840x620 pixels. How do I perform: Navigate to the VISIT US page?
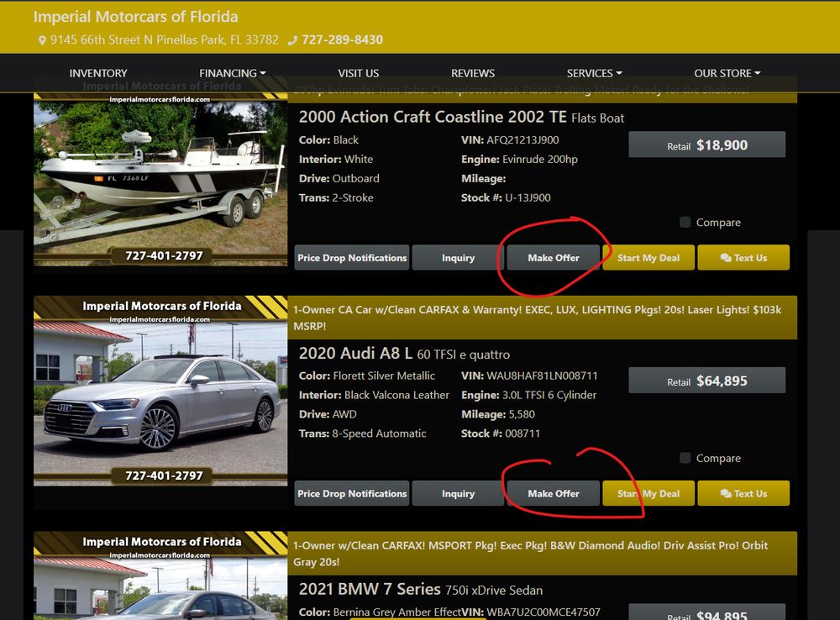point(359,73)
